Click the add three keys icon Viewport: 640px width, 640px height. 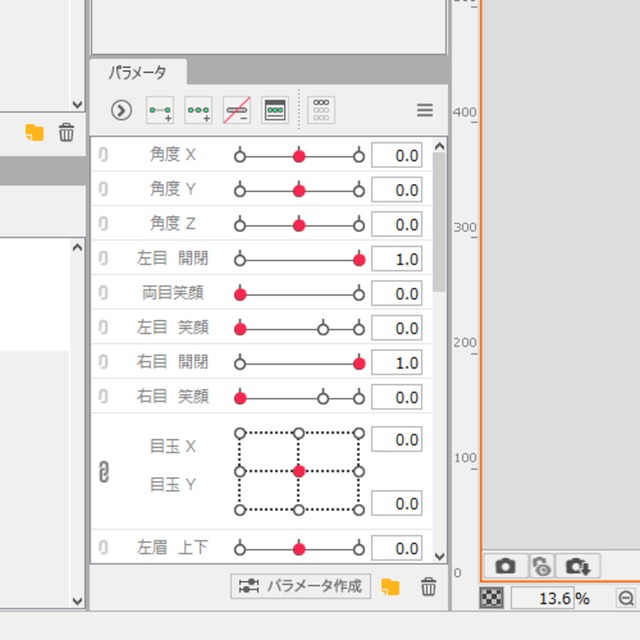[x=198, y=110]
